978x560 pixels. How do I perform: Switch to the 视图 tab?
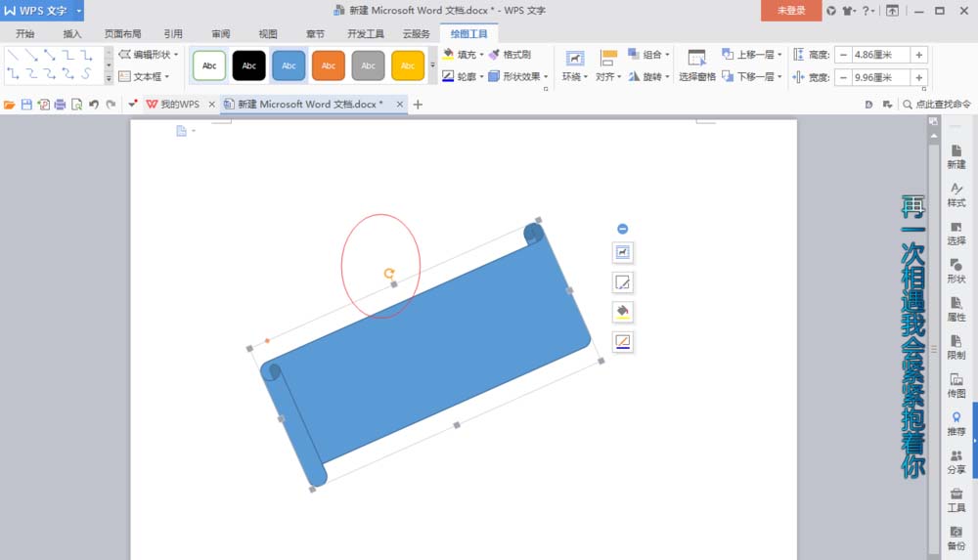pos(268,33)
